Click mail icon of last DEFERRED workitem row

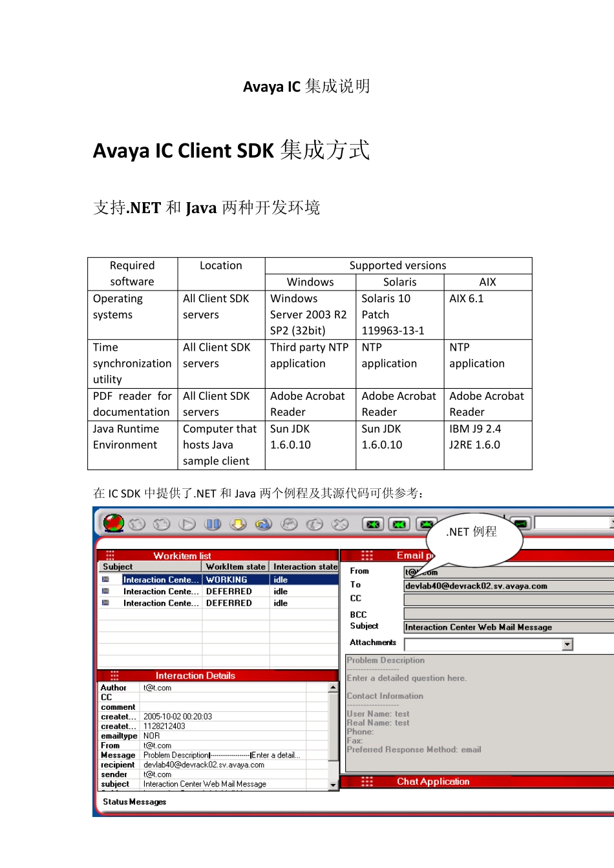[x=105, y=603]
